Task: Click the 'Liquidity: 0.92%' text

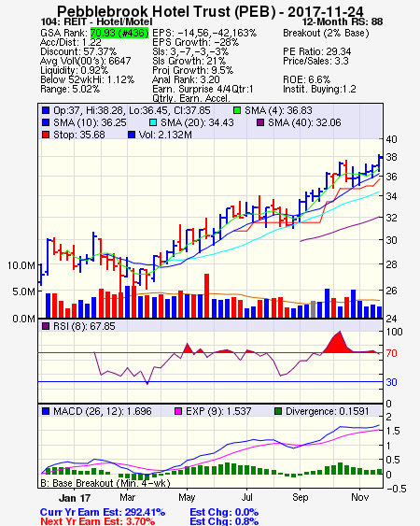Action: 74,70
